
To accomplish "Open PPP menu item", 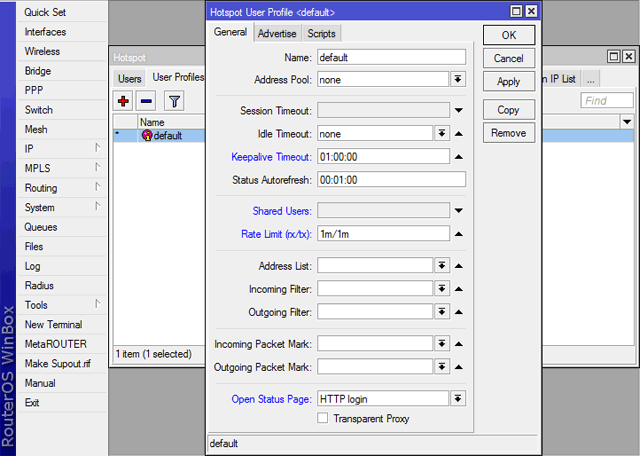I will [x=62, y=90].
